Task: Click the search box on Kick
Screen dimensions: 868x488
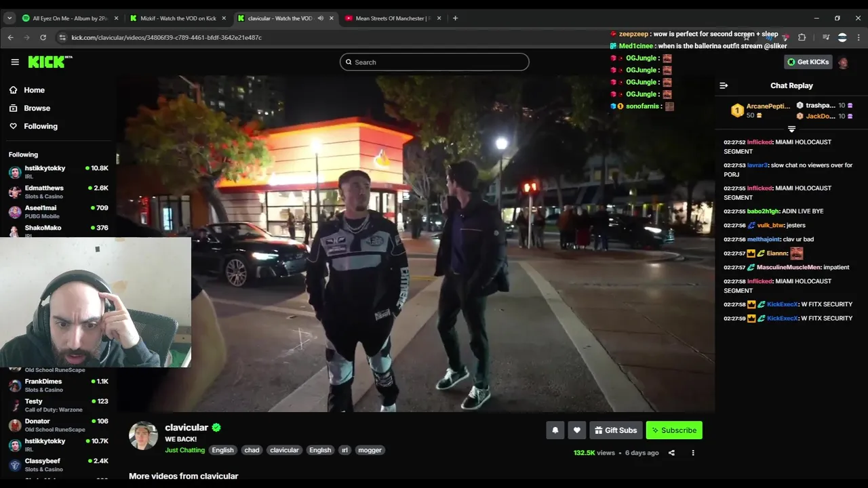Action: [x=434, y=62]
